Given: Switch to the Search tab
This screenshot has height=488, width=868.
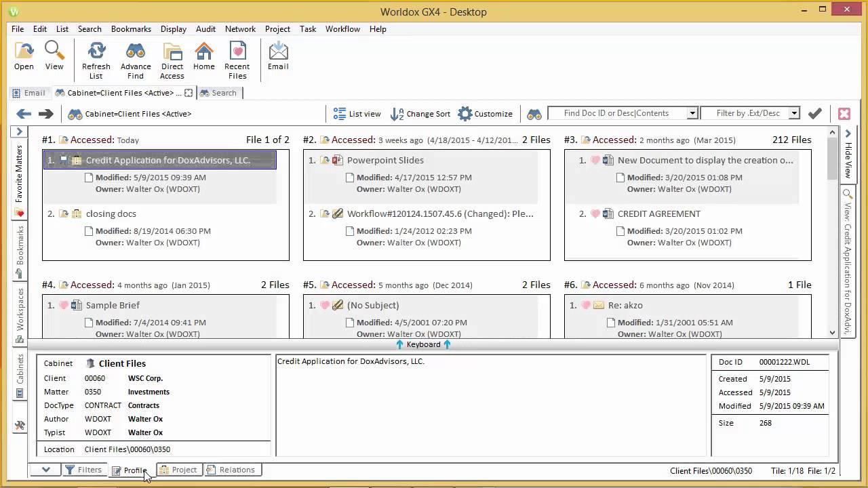Looking at the screenshot, I should 218,93.
